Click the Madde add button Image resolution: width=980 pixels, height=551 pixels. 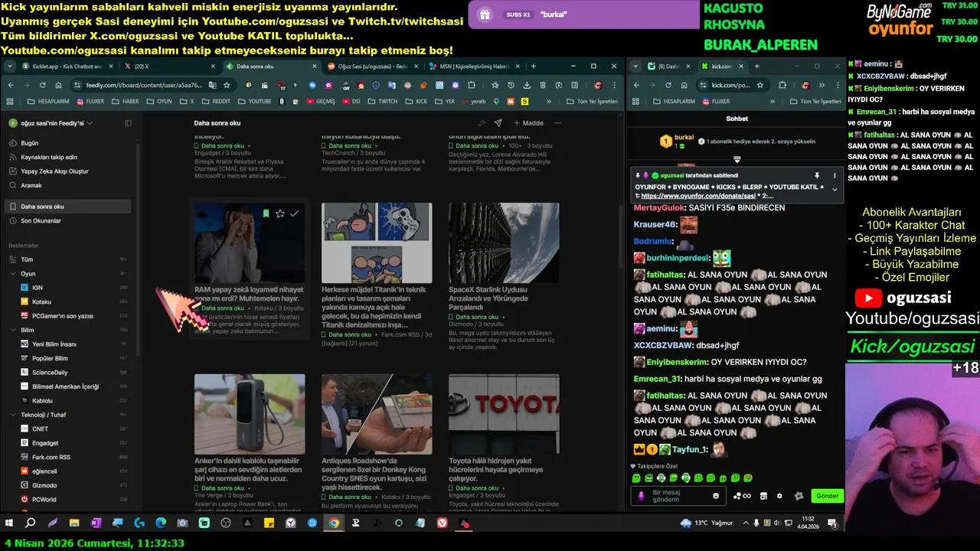pos(528,123)
